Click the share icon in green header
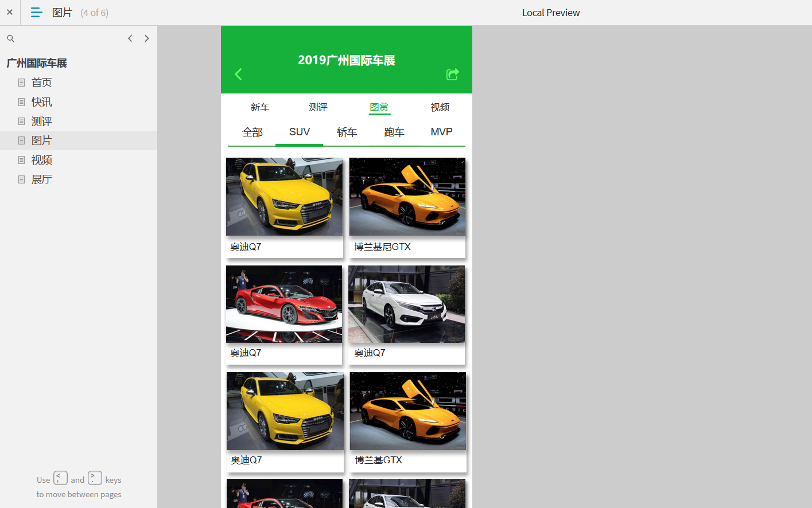The image size is (812, 508). [453, 74]
